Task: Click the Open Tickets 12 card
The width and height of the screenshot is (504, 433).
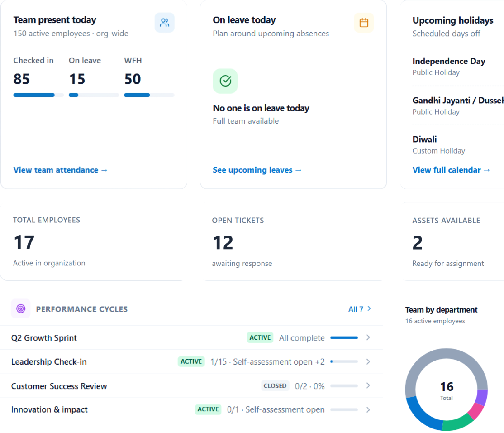Action: point(293,241)
